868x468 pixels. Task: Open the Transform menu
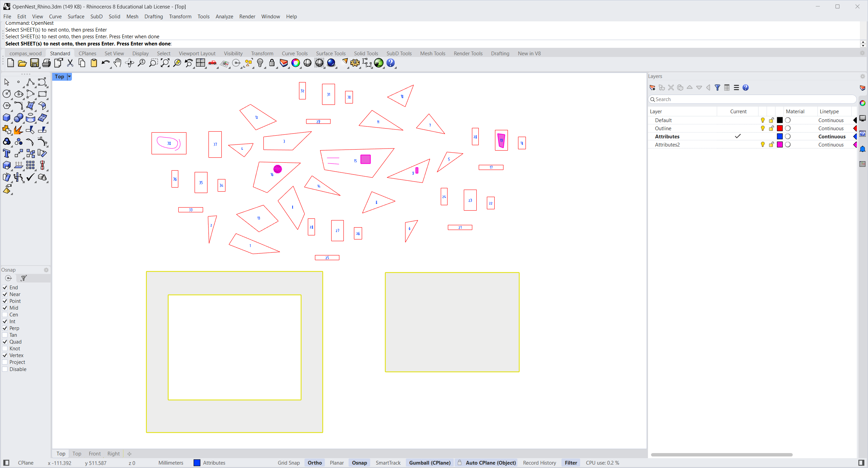pos(180,17)
